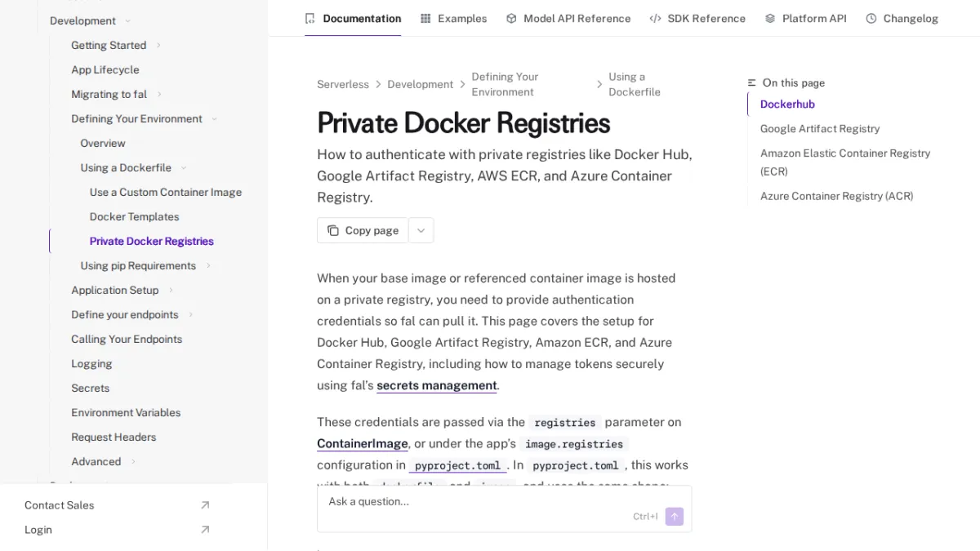Click the purple send question arrow button
The height and width of the screenshot is (551, 980).
pos(674,516)
